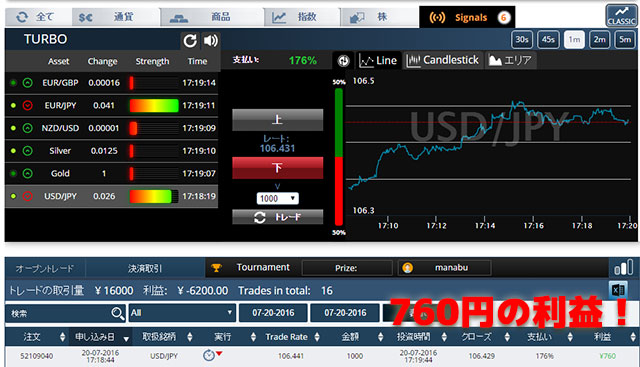Click the green-red sentiment bar
Image resolution: width=640 pixels, height=367 pixels.
coord(339,157)
